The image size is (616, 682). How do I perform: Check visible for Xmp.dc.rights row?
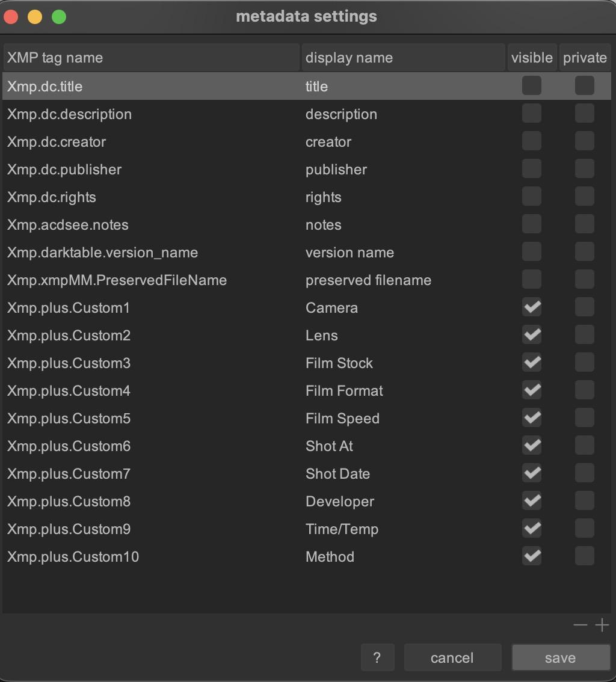point(531,197)
